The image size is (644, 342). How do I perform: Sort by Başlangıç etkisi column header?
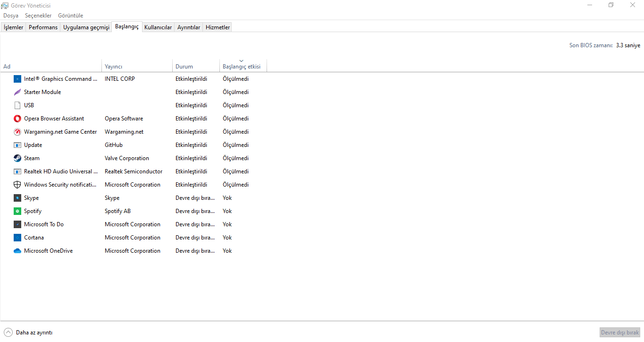tap(243, 67)
